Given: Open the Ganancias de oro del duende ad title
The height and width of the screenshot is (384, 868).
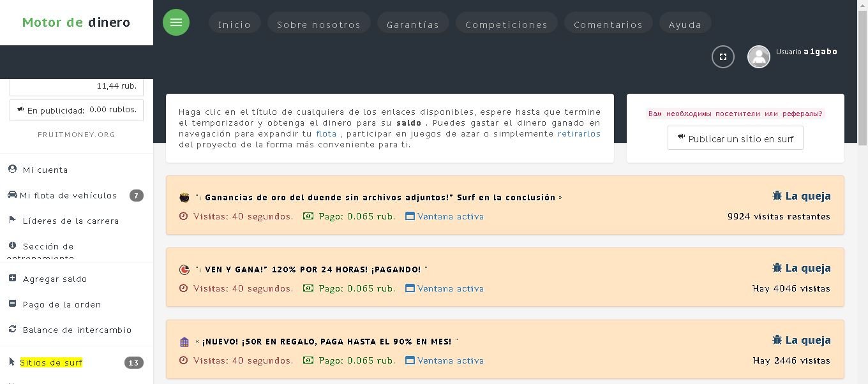Looking at the screenshot, I should (379, 197).
